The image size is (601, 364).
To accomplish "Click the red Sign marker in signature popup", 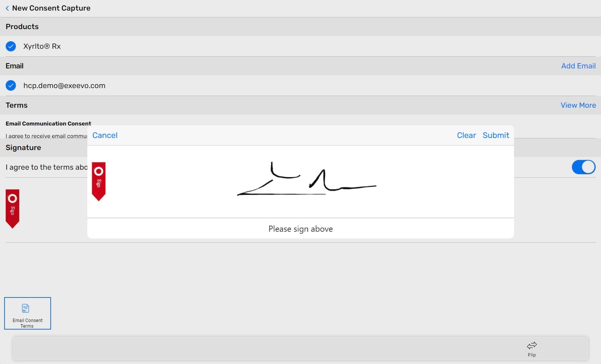I will pos(99,181).
